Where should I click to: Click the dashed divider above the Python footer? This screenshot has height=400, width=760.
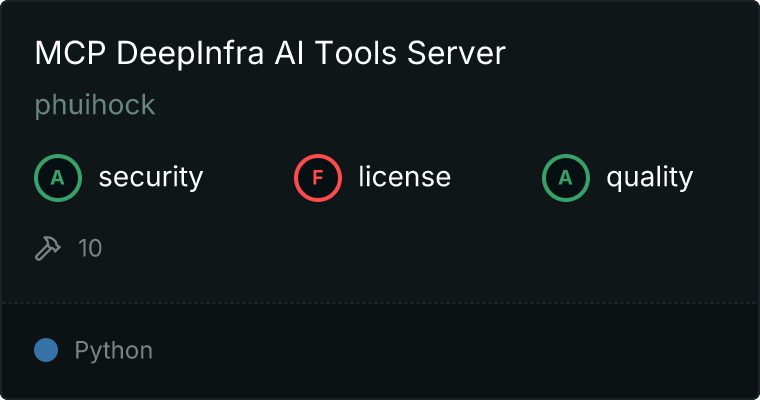tap(380, 302)
